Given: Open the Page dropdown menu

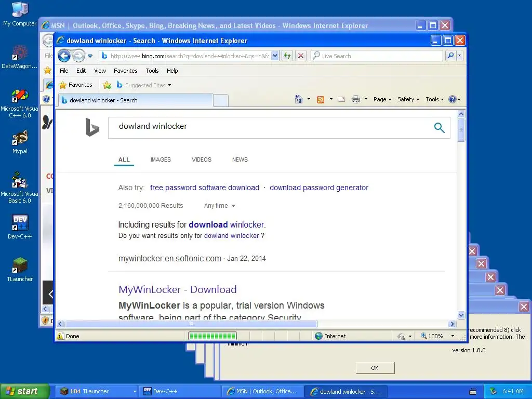Looking at the screenshot, I should (x=382, y=99).
